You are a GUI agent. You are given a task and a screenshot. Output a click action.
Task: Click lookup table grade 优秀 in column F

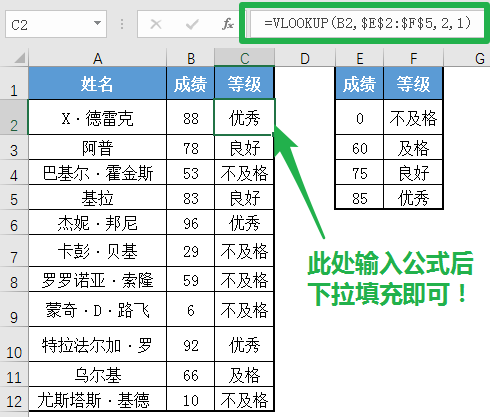coord(413,197)
